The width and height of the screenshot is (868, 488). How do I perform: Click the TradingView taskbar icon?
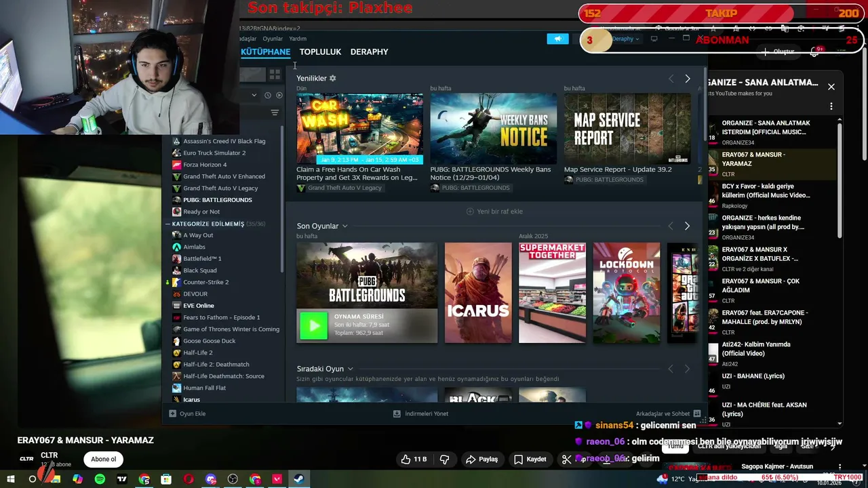[122, 479]
